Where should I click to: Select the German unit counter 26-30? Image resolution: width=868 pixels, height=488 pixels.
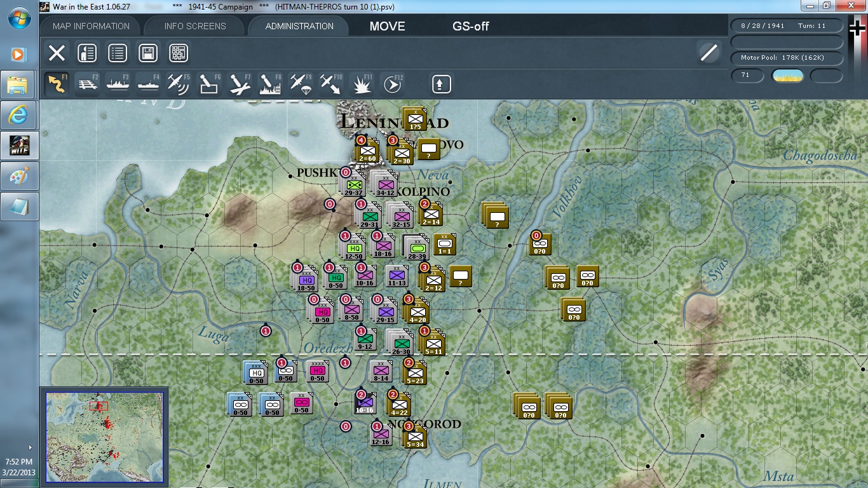click(x=401, y=343)
